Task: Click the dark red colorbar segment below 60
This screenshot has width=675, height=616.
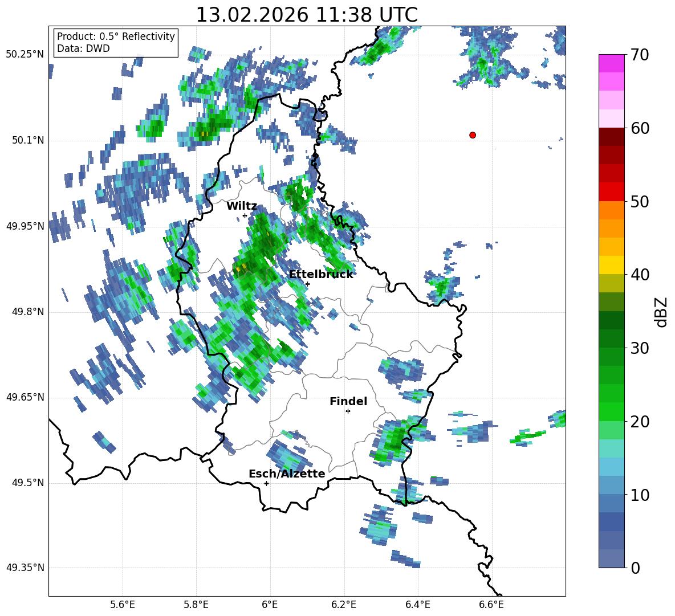Action: tap(611, 137)
